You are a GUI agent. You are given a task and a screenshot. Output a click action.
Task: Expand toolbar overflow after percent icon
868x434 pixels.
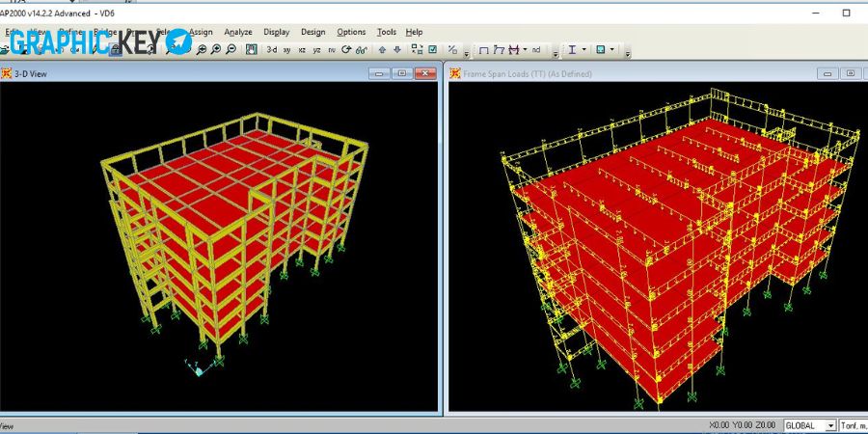(x=466, y=54)
